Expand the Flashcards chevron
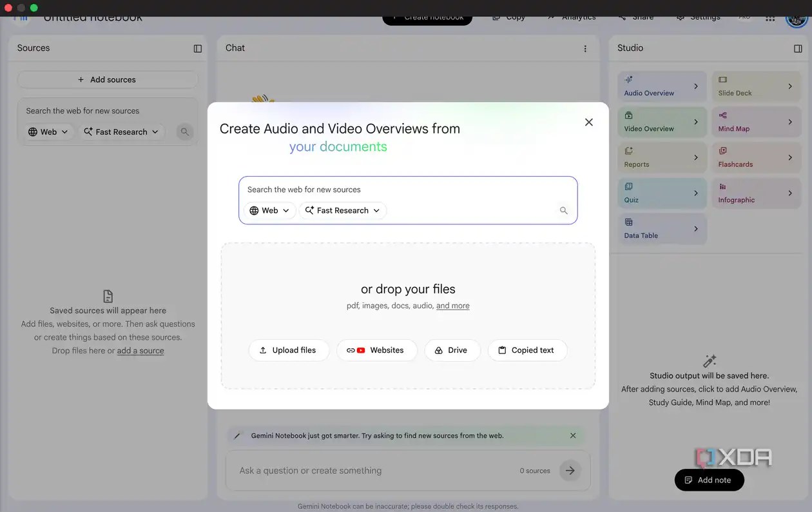The image size is (812, 512). 790,157
